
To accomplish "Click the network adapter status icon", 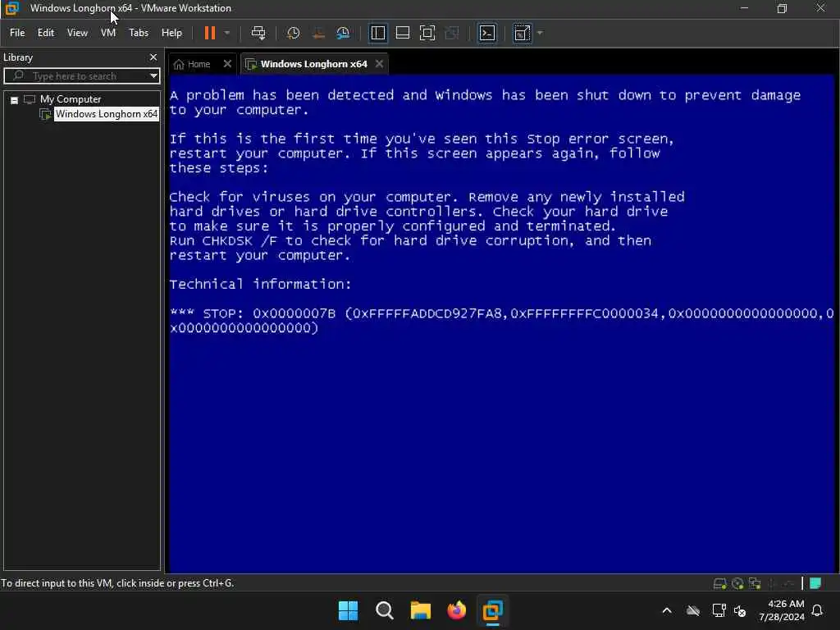I will point(755,583).
